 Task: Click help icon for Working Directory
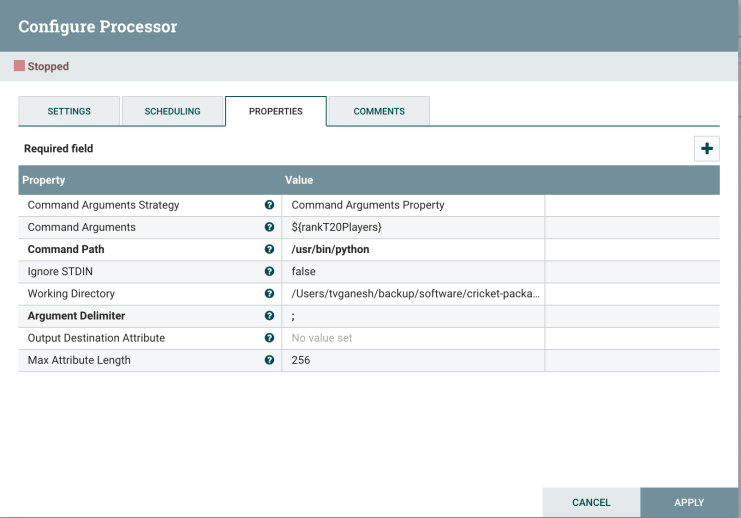[x=268, y=294]
